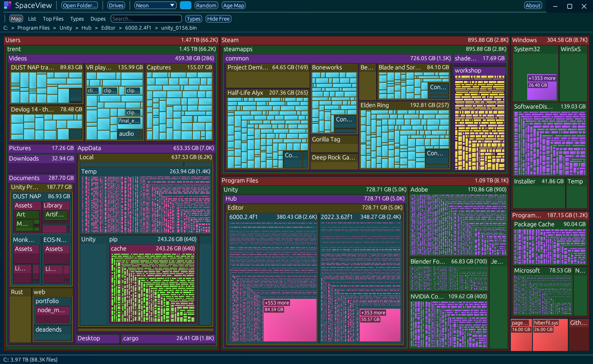This screenshot has height=364, width=593.
Task: Select the pagefile 16.00 GB block
Action: tap(521, 335)
